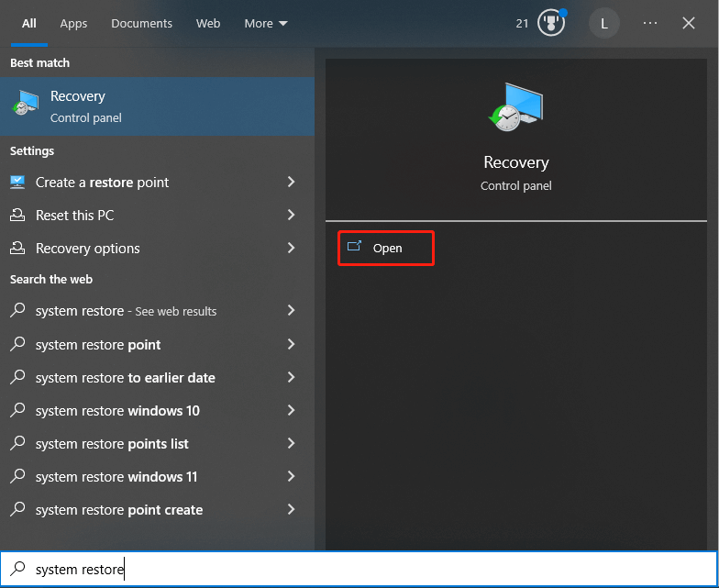Click the Create a restore point monitor icon

(17, 183)
